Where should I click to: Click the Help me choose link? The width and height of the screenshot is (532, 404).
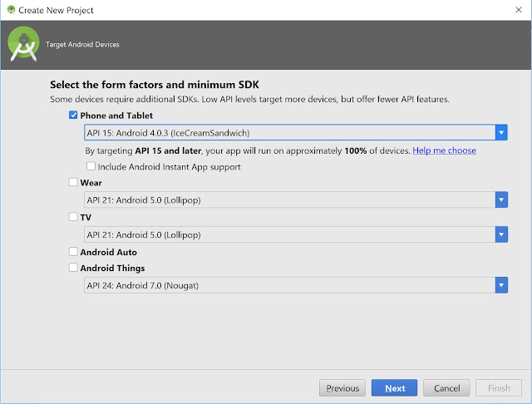444,150
